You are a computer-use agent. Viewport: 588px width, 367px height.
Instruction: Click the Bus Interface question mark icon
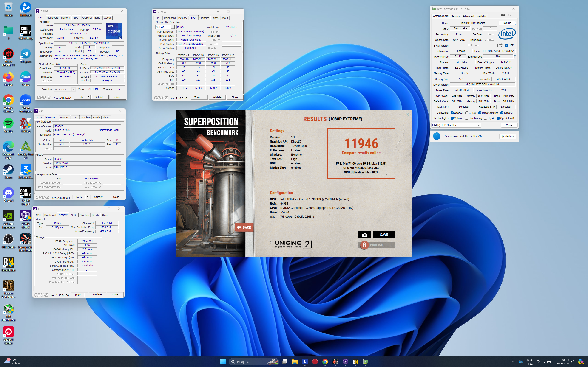tap(515, 56)
